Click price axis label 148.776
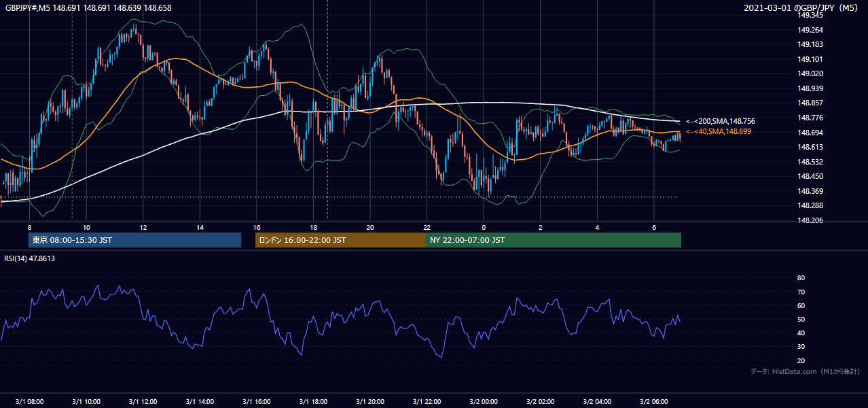The width and height of the screenshot is (868, 408). pyautogui.click(x=810, y=118)
